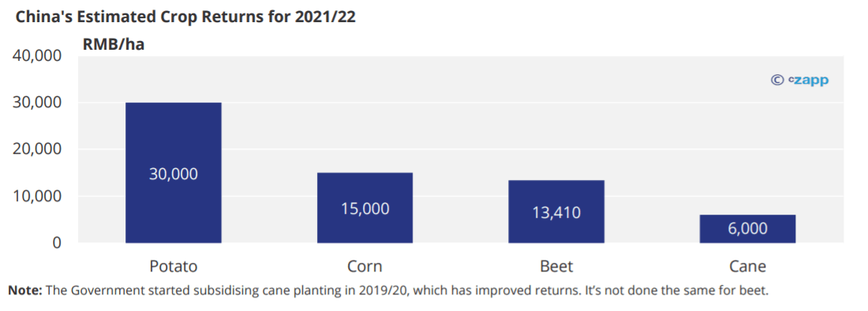
Task: Click the 6,000 data label
Action: (747, 229)
